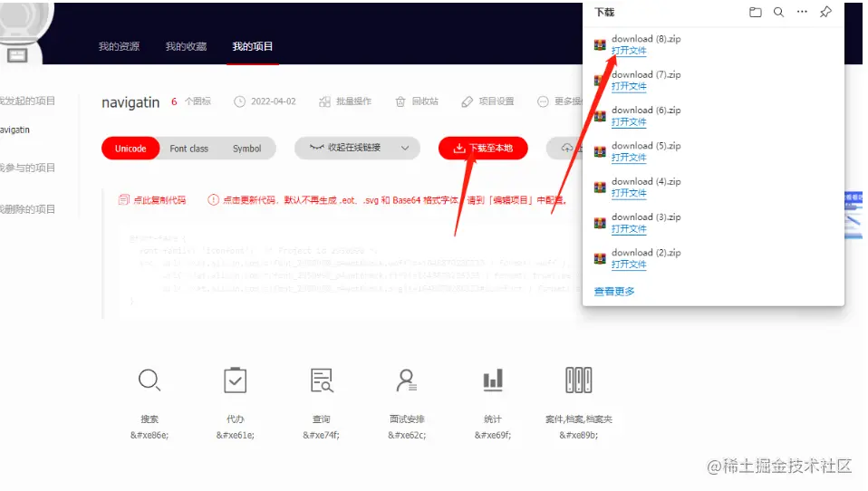Viewport: 868px width, 491px height.
Task: Click the download (5).zip file icon
Action: pyautogui.click(x=600, y=151)
